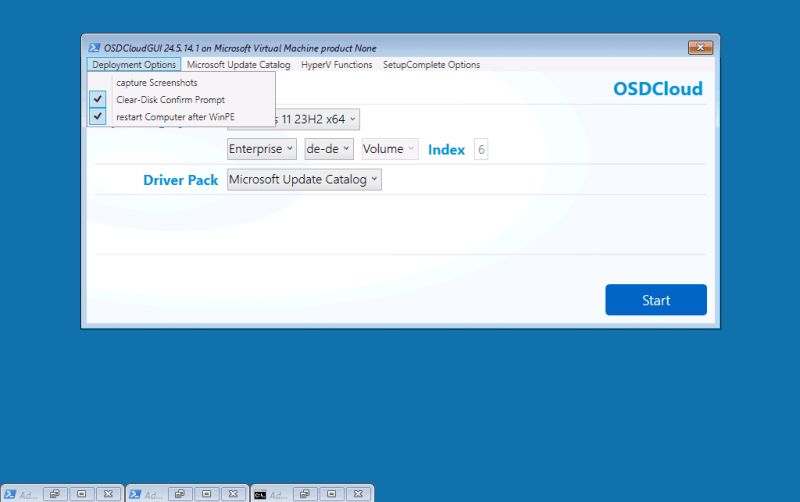Uncheck the Clear-Disk Confirm Prompt checkmark
The image size is (800, 502).
(97, 99)
